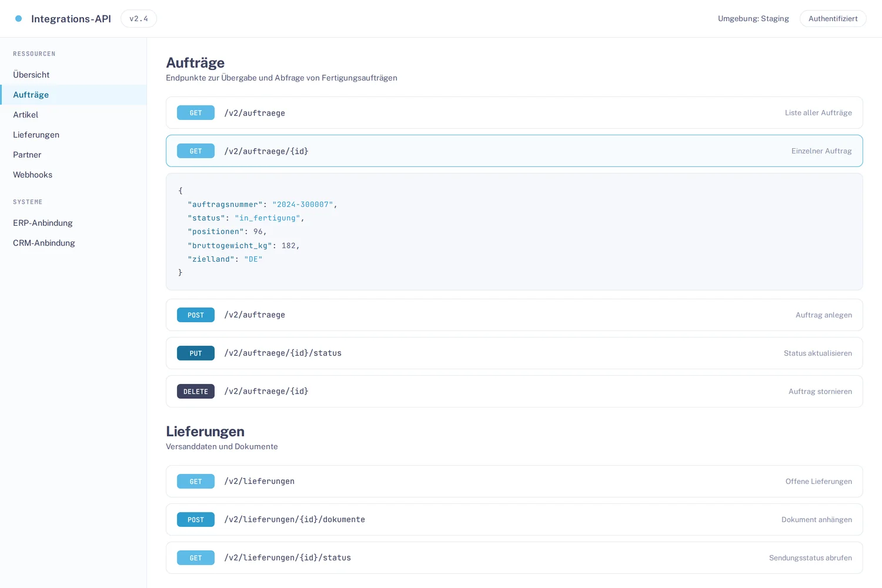
Task: Open Übersicht in the sidebar
Action: (73, 75)
